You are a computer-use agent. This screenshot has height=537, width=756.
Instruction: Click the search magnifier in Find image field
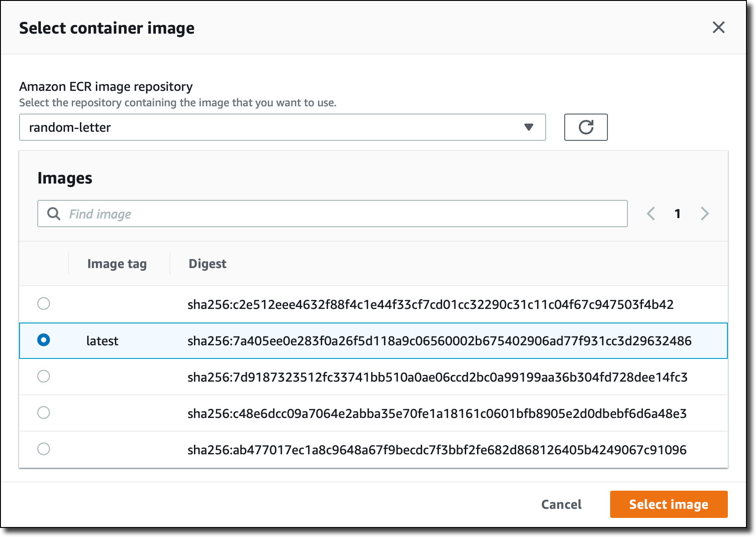[x=53, y=214]
